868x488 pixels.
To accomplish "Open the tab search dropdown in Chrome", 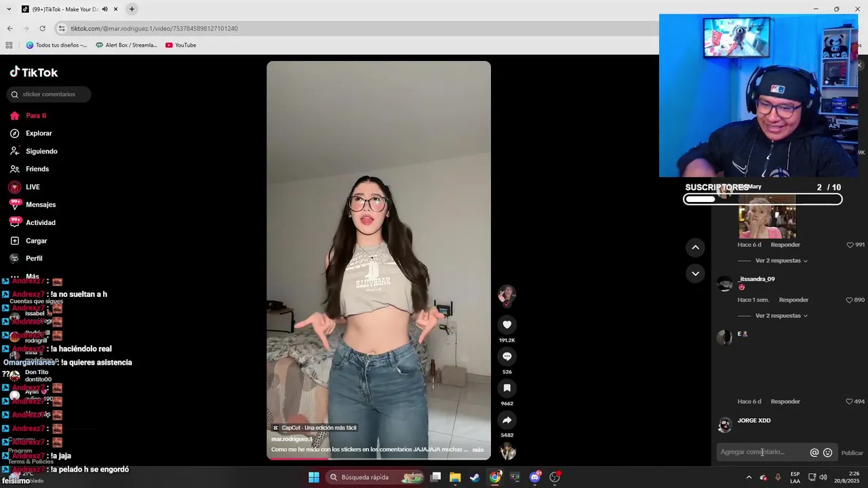I will tap(9, 9).
